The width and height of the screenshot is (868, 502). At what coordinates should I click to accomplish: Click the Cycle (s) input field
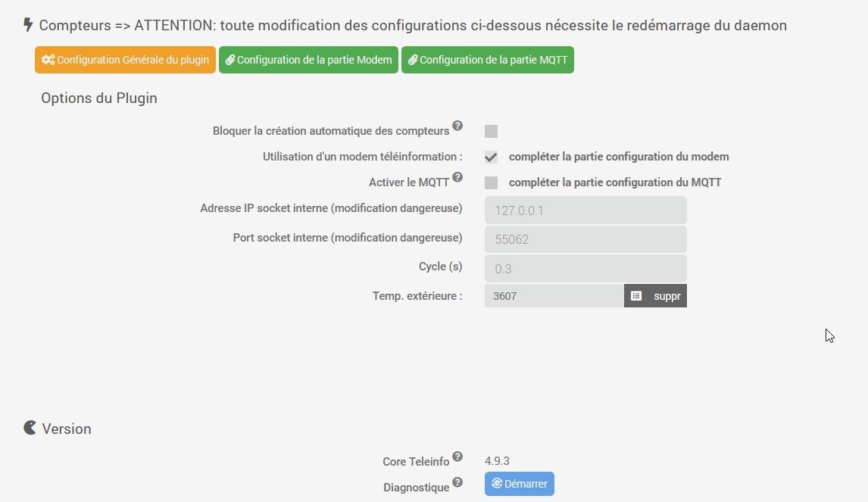click(585, 269)
